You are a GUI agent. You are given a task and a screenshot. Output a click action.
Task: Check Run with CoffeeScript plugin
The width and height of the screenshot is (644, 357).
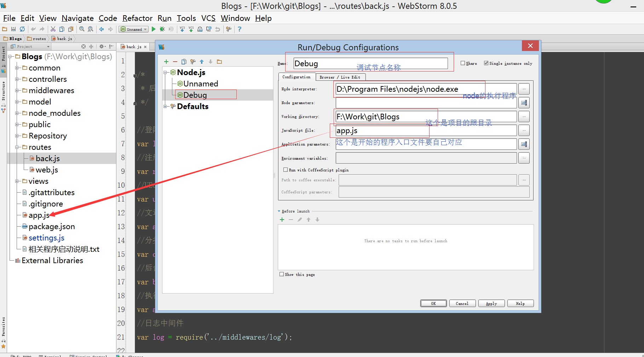(x=286, y=170)
